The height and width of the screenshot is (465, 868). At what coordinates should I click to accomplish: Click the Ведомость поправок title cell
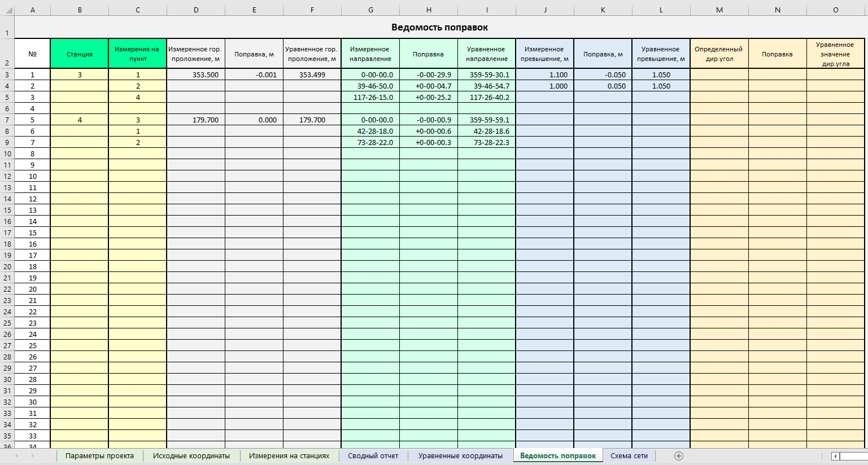(x=439, y=27)
